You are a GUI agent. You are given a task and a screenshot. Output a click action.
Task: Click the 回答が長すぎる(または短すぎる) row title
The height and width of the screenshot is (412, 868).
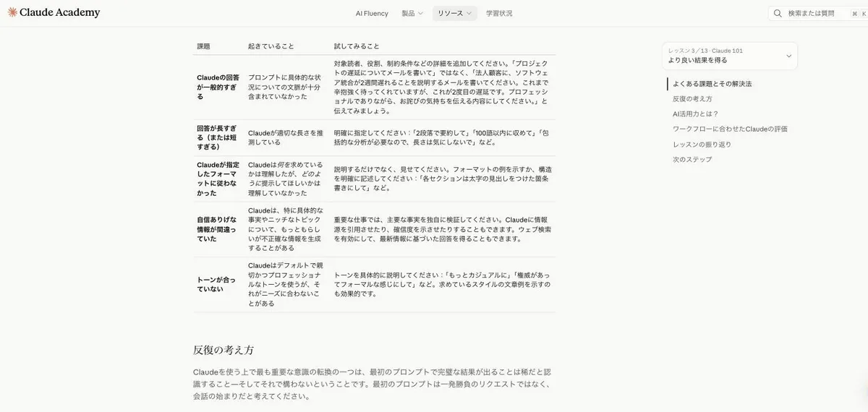(218, 137)
